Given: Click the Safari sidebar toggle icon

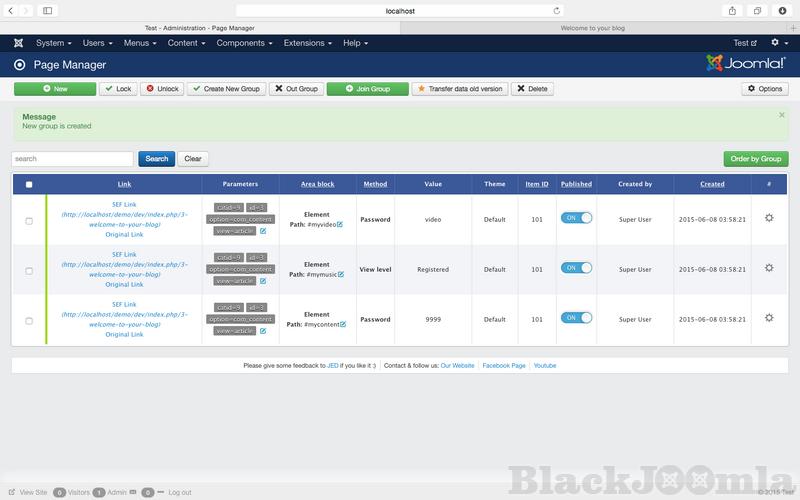Looking at the screenshot, I should coord(47,10).
